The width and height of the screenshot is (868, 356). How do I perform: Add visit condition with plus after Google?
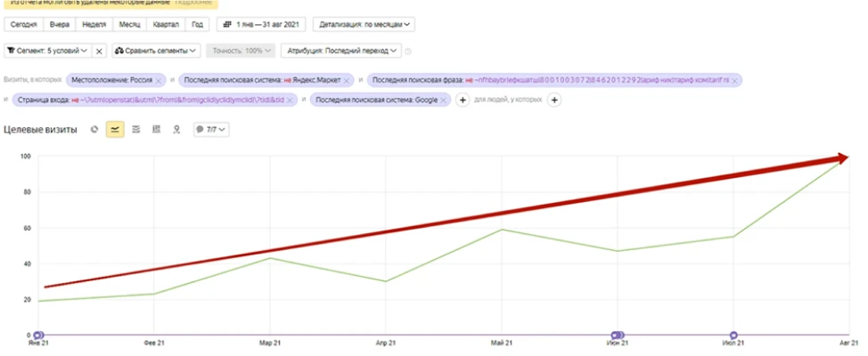pos(463,100)
